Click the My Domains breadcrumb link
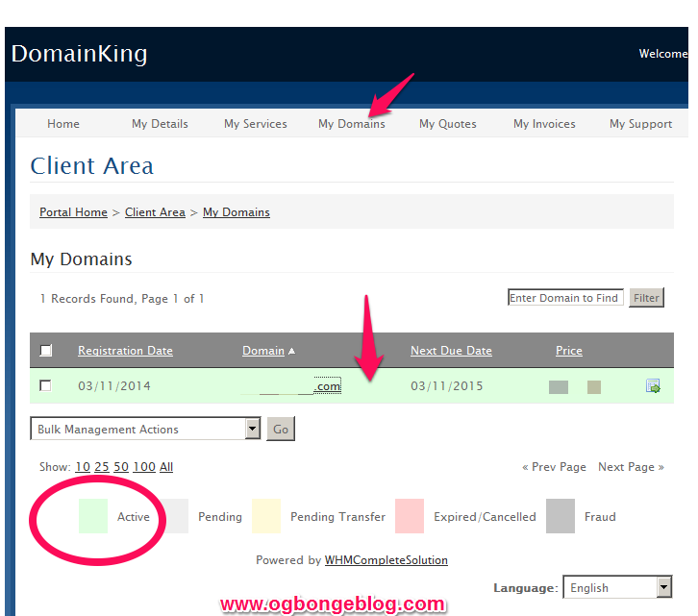The width and height of the screenshot is (698, 616). [x=237, y=212]
